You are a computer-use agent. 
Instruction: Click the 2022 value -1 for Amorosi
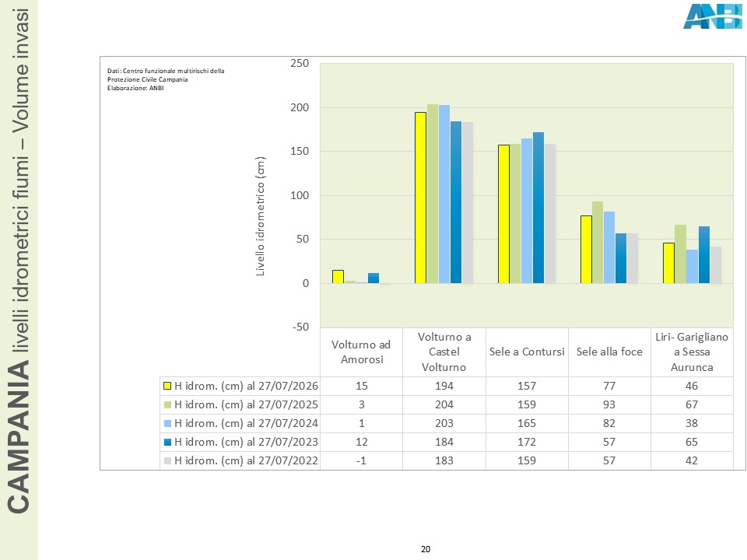tap(362, 460)
